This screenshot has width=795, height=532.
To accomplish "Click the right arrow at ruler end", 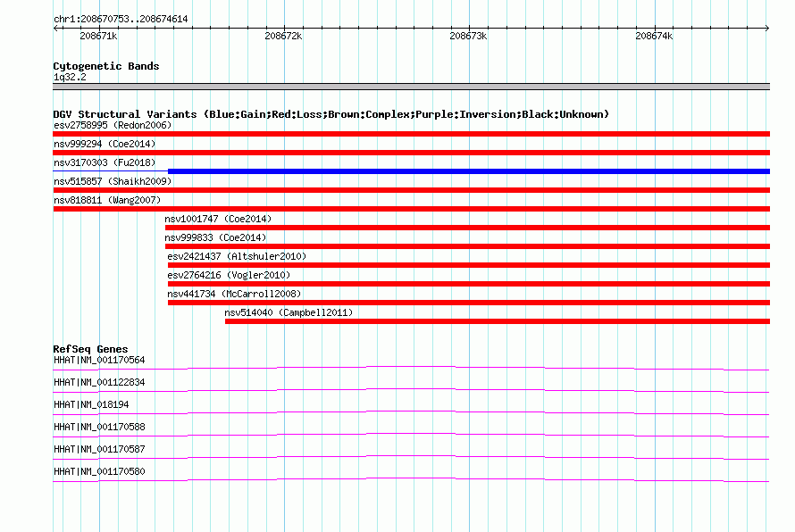I will coord(767,28).
